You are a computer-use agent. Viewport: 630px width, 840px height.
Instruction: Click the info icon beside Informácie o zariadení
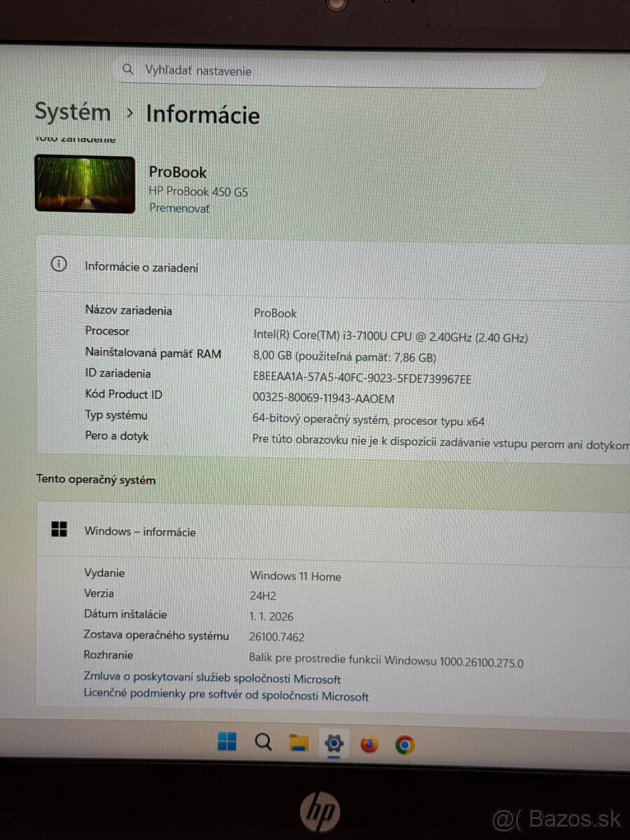pyautogui.click(x=59, y=265)
